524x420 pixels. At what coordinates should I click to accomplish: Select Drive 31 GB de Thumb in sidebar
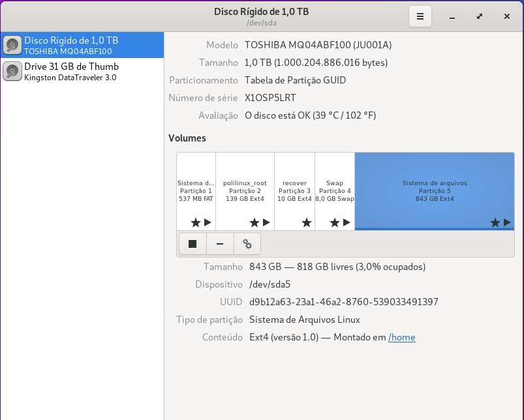pyautogui.click(x=82, y=71)
